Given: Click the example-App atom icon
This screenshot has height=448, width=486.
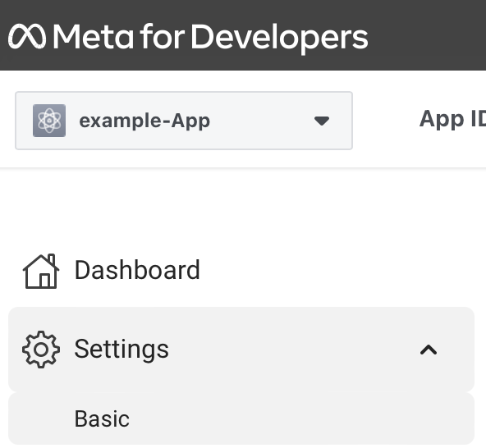Looking at the screenshot, I should pyautogui.click(x=49, y=121).
